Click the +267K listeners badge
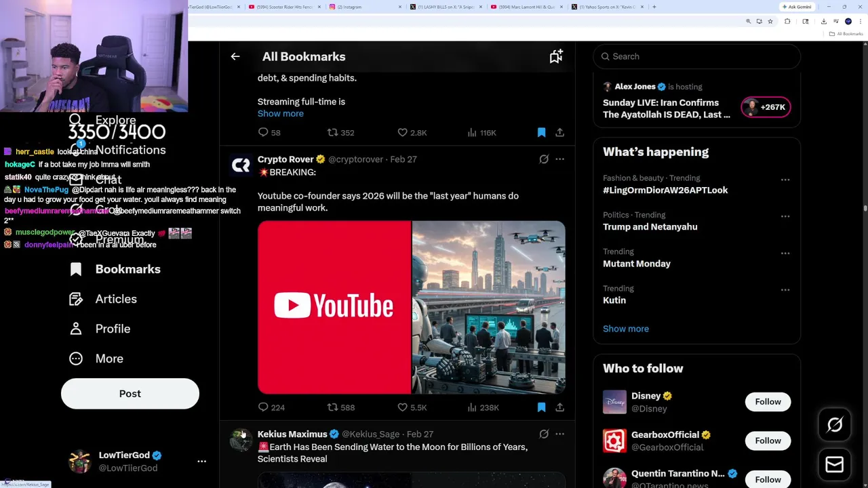Screen dimensions: 868x488 pyautogui.click(x=766, y=107)
